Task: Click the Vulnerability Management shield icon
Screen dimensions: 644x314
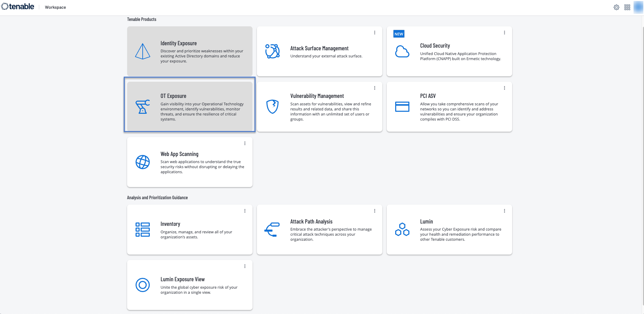Action: click(x=272, y=107)
